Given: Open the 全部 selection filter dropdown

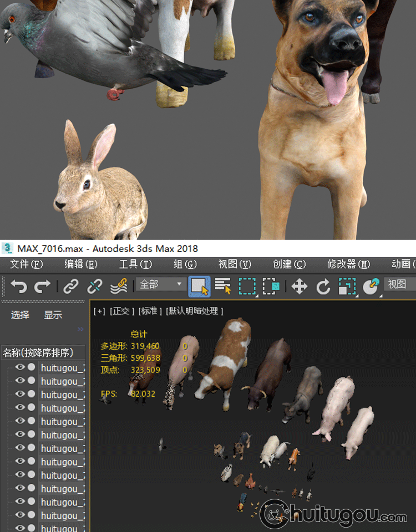Looking at the screenshot, I should click(161, 284).
